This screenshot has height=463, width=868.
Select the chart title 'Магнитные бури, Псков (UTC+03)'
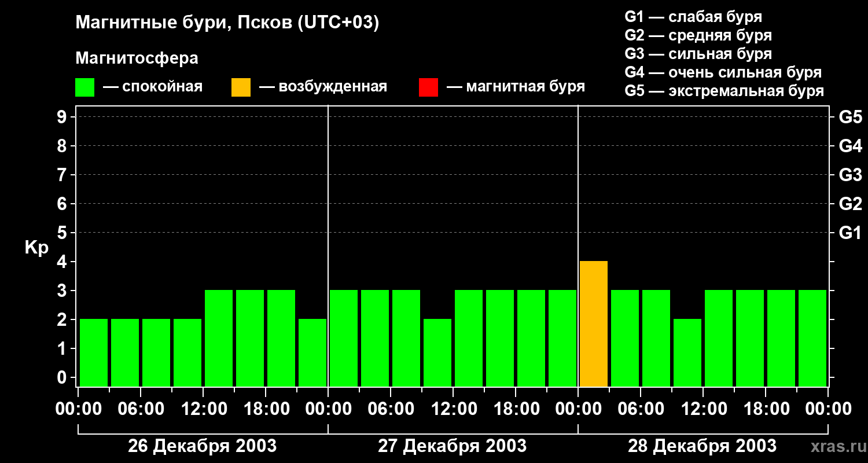click(227, 23)
